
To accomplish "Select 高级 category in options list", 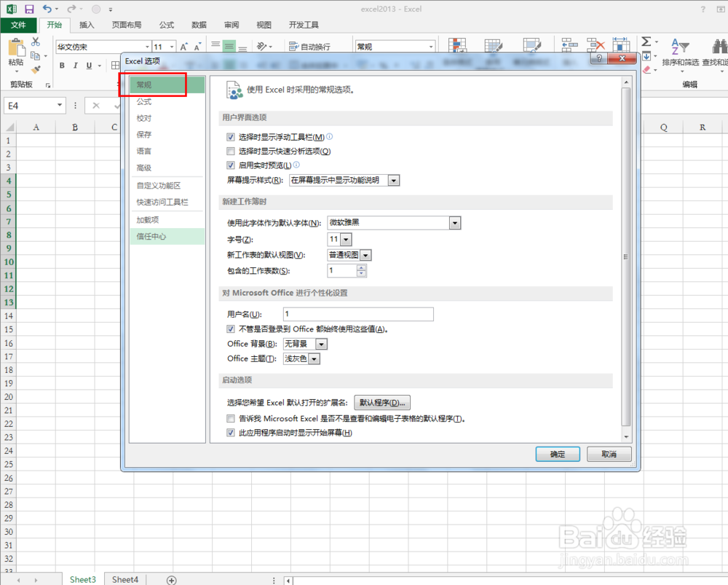I will pos(167,168).
